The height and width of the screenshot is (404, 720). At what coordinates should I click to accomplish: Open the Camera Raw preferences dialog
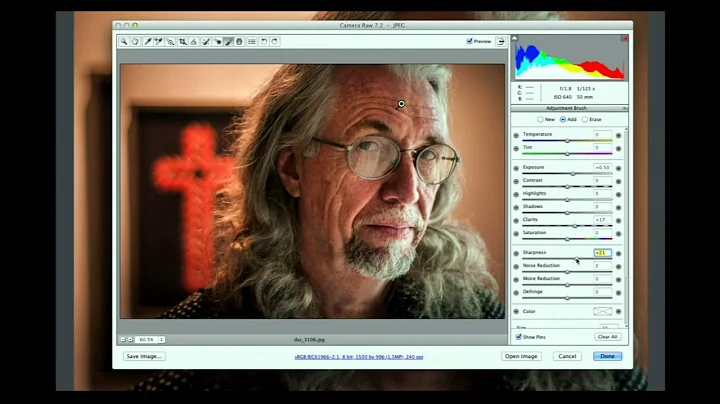[x=252, y=42]
